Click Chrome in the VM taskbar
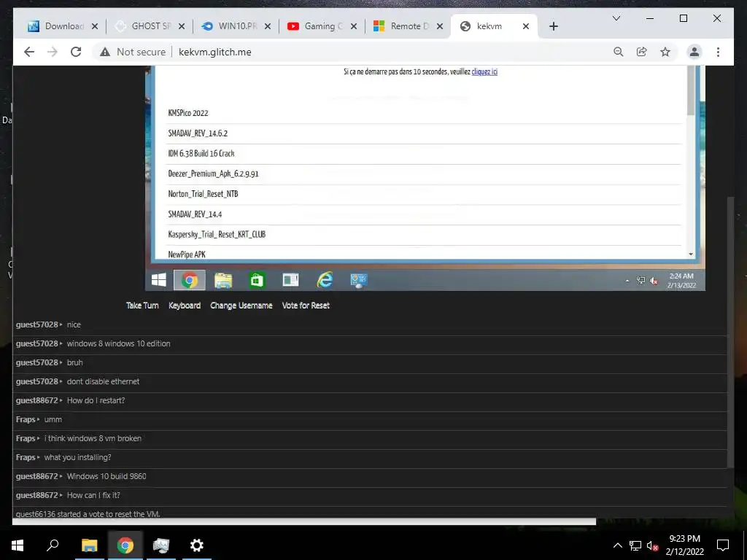 pos(190,280)
